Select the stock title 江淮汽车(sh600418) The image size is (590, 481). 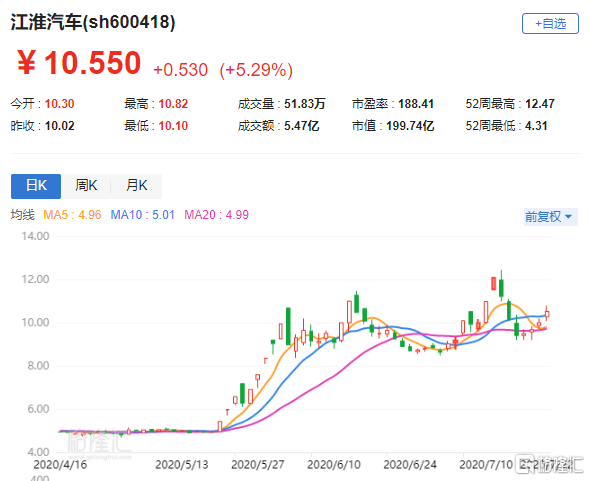click(93, 22)
